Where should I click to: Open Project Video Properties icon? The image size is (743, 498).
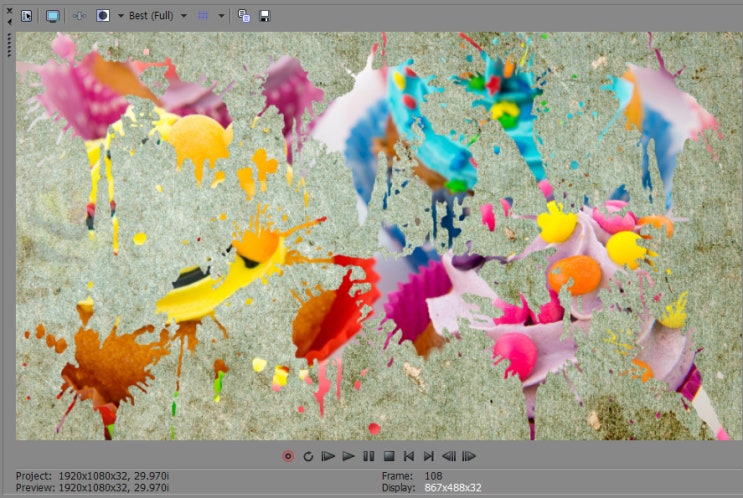(x=27, y=16)
